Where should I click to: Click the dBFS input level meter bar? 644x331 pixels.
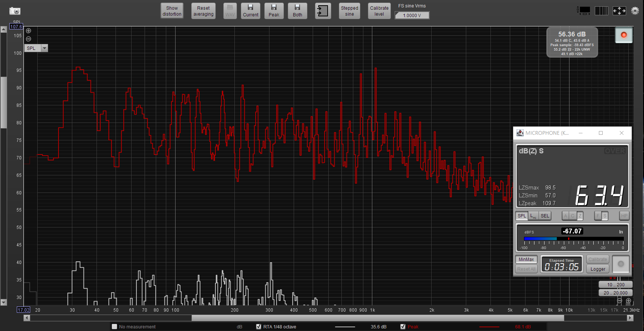point(574,239)
